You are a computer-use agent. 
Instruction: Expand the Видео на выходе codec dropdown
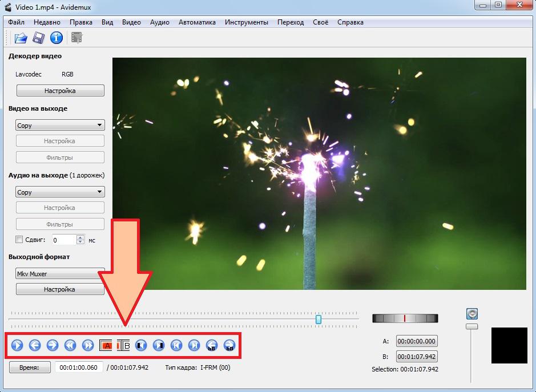pyautogui.click(x=59, y=125)
